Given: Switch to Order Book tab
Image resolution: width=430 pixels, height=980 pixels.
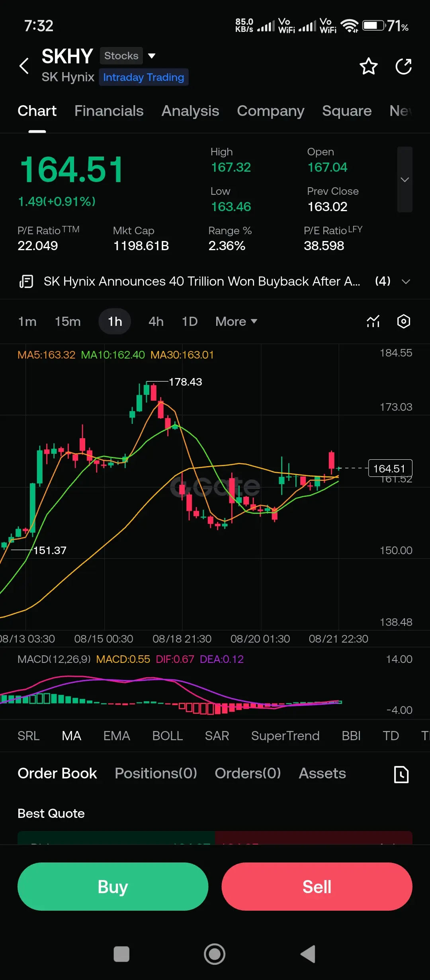Looking at the screenshot, I should pyautogui.click(x=57, y=773).
